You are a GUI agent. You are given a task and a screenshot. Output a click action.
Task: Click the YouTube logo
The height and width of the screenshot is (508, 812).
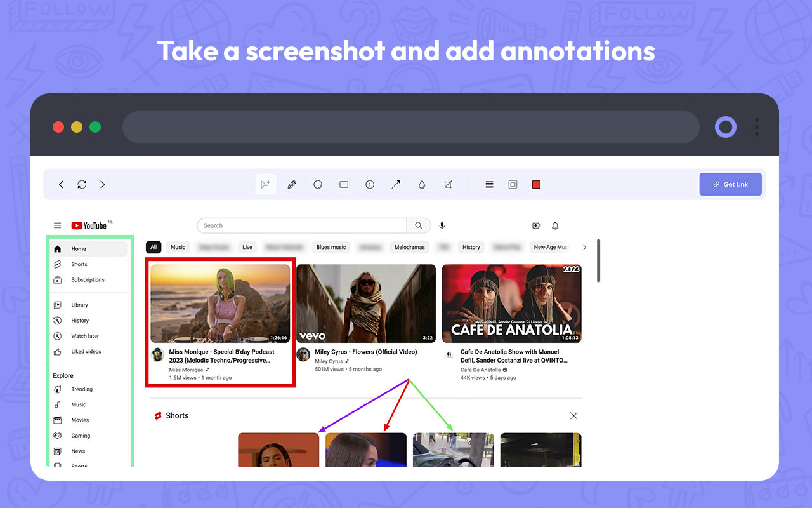coord(89,225)
